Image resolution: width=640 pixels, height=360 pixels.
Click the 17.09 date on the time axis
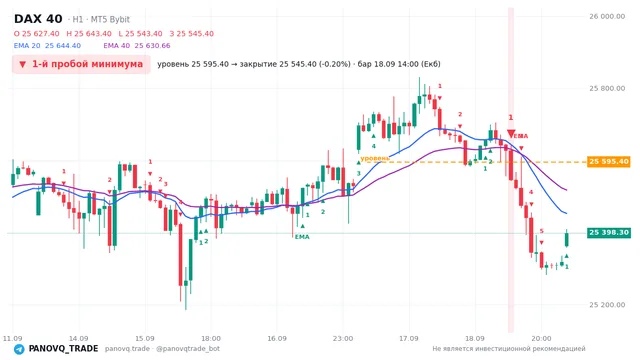pyautogui.click(x=409, y=338)
